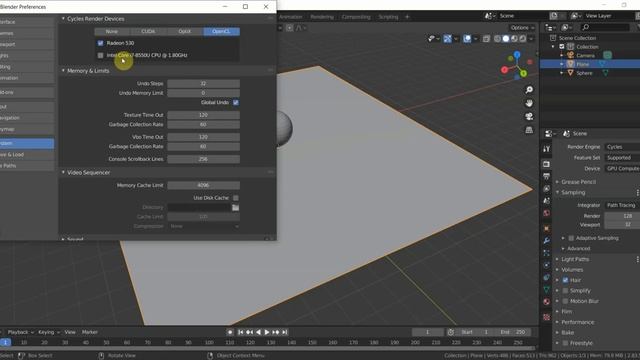Enable the Adaptive Sampling checkbox
Image resolution: width=640 pixels, height=360 pixels.
[x=571, y=238]
